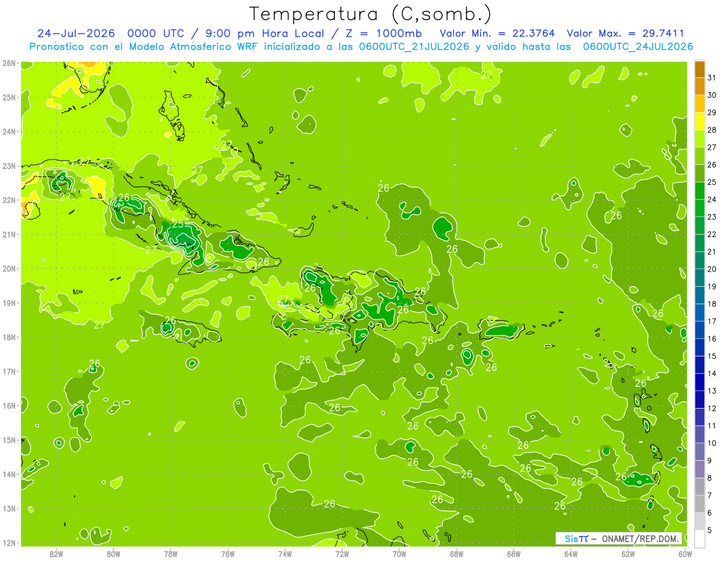Click the "64W" longitude axis label

point(571,554)
